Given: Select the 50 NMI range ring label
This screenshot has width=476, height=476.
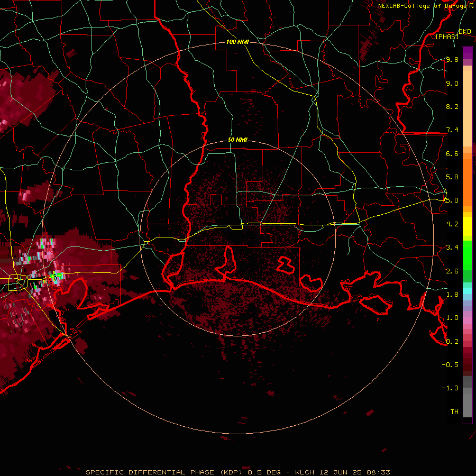Looking at the screenshot, I should tap(237, 140).
